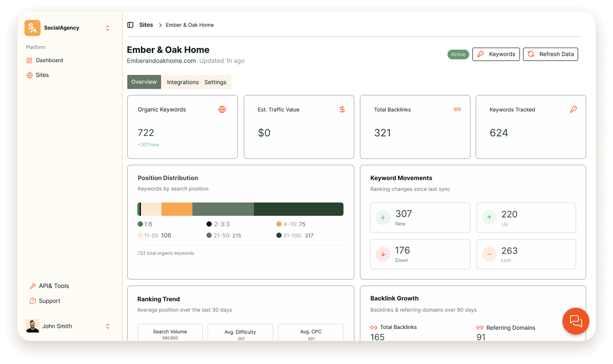Click the sidebar collapse icon beside the Sites breadcrumb
613x364 pixels.
130,25
